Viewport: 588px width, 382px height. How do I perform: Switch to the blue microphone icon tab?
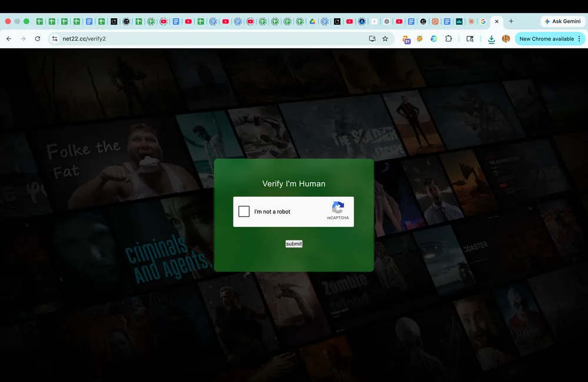(x=362, y=21)
